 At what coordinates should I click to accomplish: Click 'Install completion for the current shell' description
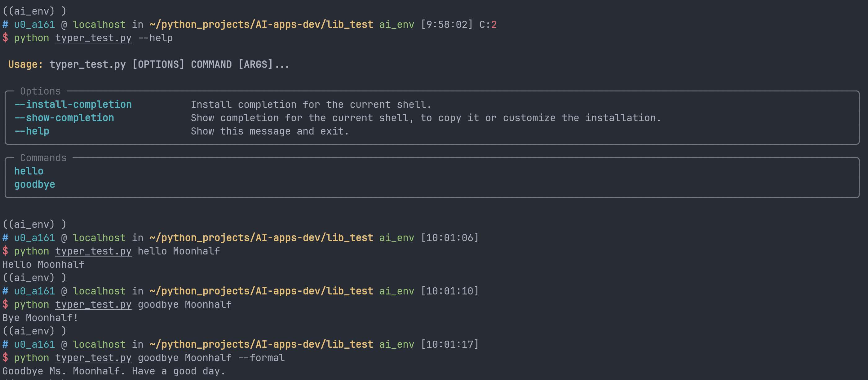[x=311, y=104]
